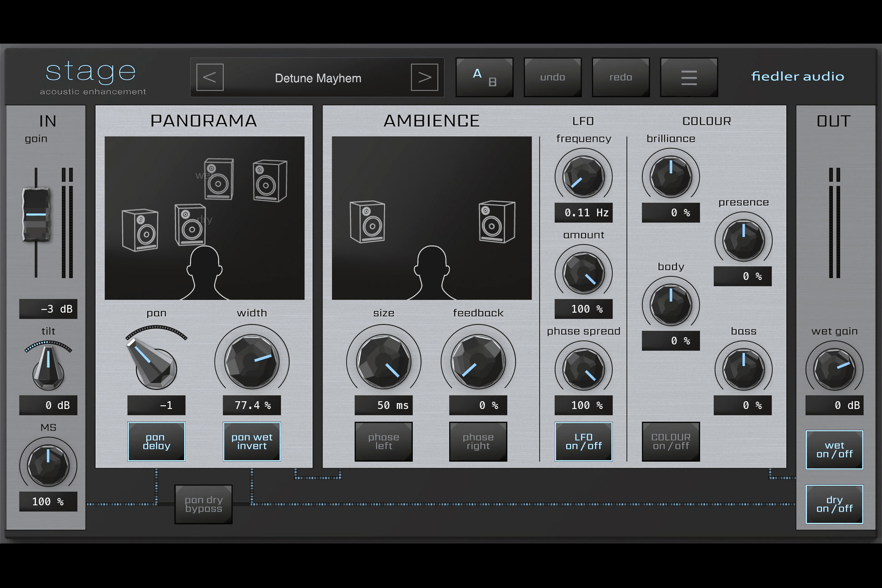Go to the previous preset with the left arrow

point(210,77)
